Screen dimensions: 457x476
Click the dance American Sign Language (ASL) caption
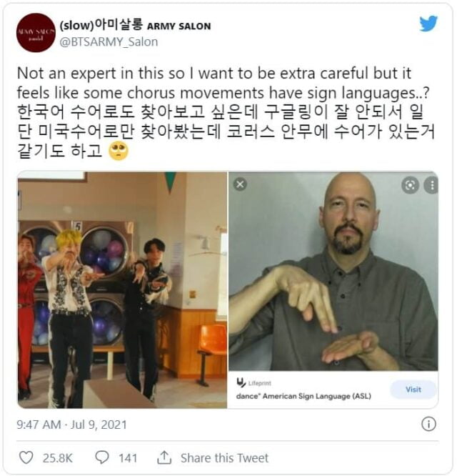click(303, 396)
